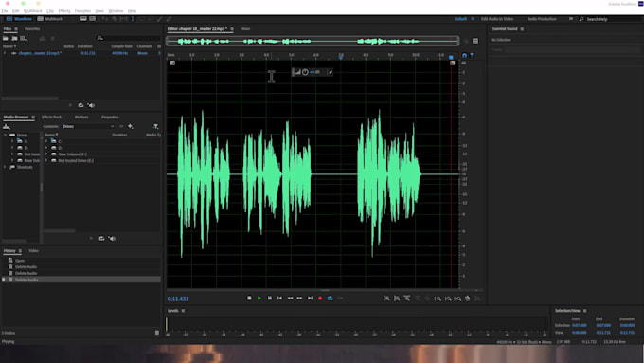Click the trash icon in History panel
Image resolution: width=644 pixels, height=363 pixels.
tap(157, 333)
